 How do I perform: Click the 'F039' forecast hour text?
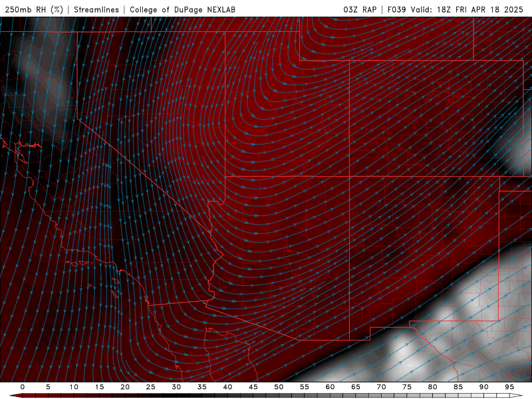coord(396,9)
